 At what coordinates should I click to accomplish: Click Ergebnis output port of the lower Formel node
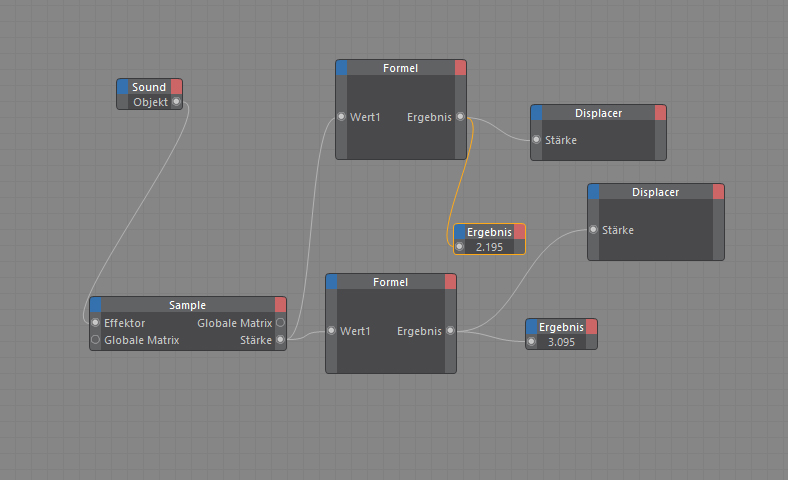[450, 331]
